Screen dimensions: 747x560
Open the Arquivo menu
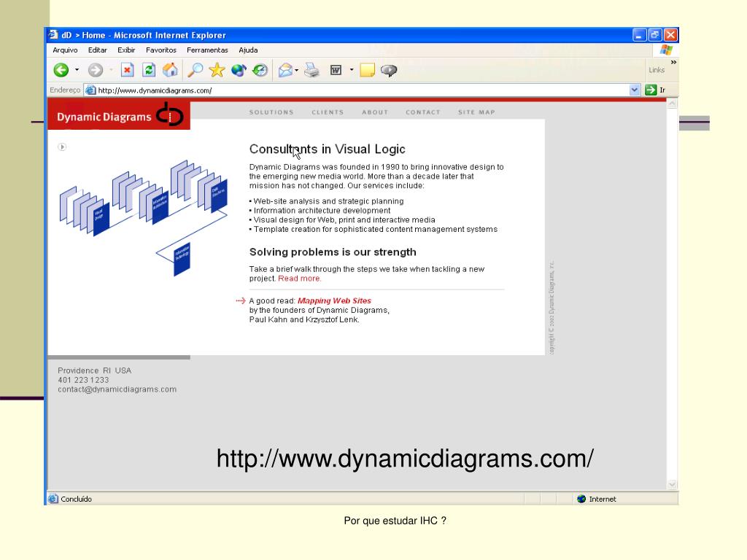[x=65, y=50]
